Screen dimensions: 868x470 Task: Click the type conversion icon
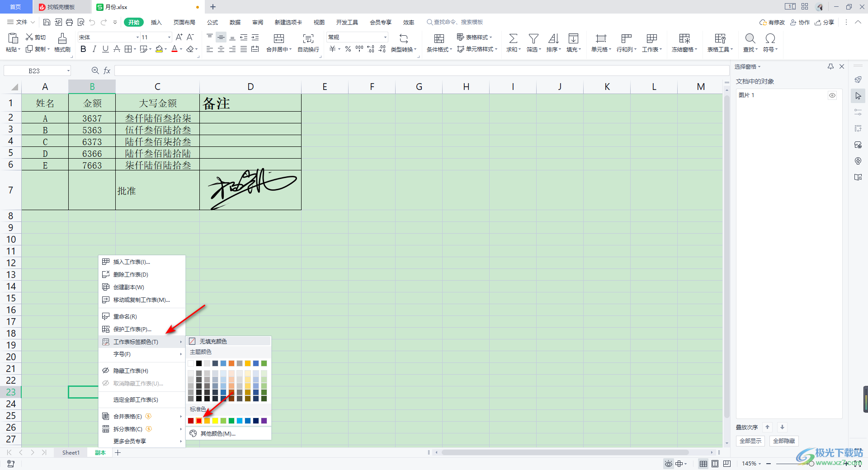(x=403, y=38)
